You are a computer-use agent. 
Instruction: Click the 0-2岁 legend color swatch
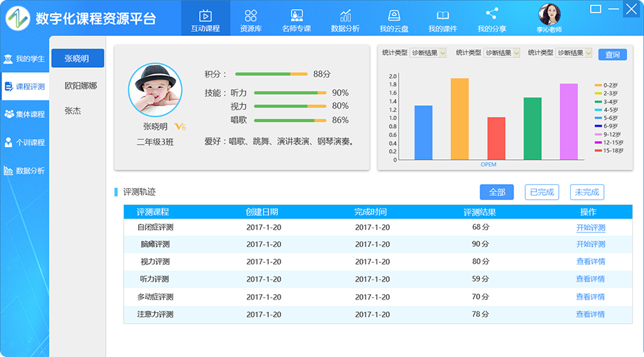point(598,85)
